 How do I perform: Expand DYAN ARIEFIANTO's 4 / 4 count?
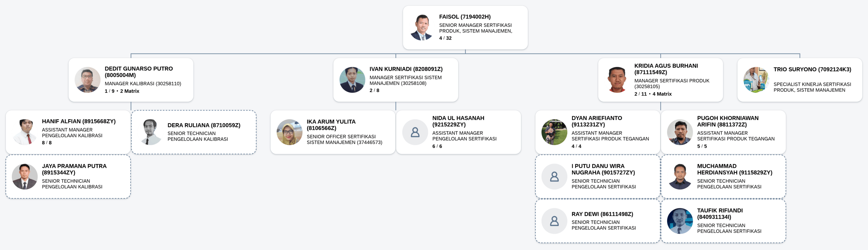[577, 146]
